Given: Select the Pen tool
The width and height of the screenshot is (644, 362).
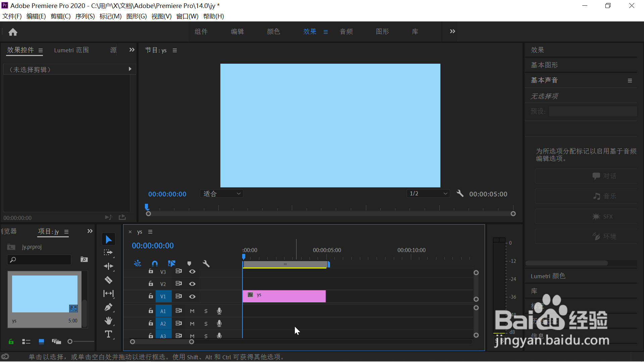Looking at the screenshot, I should [x=108, y=307].
